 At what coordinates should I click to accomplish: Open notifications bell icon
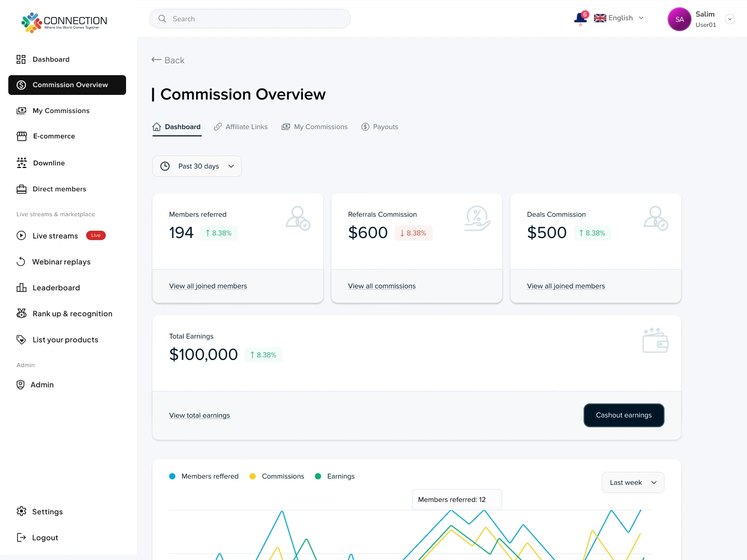(580, 19)
